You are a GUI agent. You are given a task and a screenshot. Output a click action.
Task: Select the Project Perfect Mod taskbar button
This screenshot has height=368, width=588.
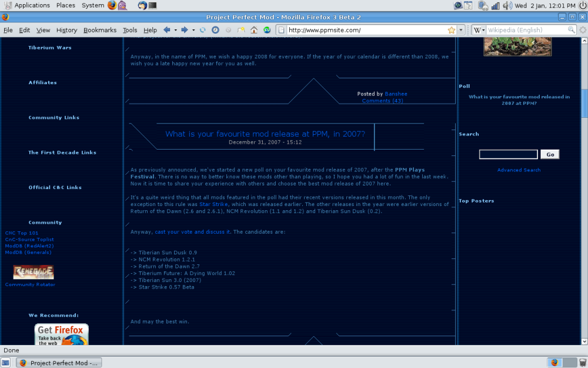point(59,363)
